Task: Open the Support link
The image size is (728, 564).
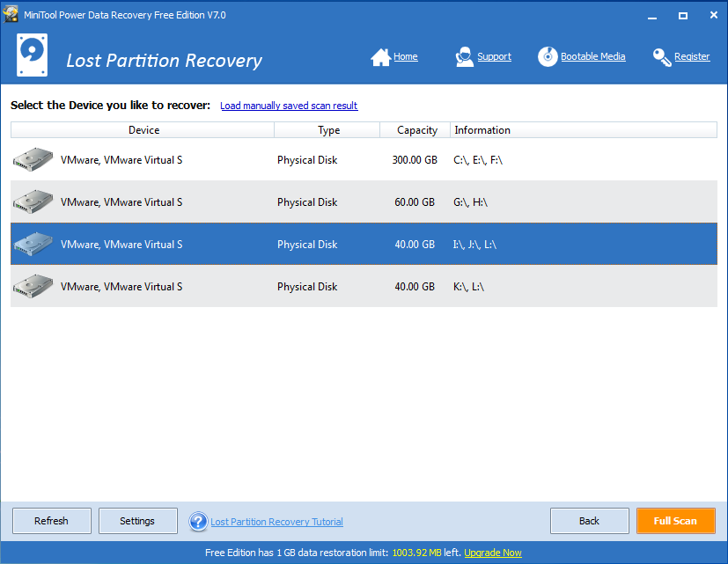Action: 494,56
